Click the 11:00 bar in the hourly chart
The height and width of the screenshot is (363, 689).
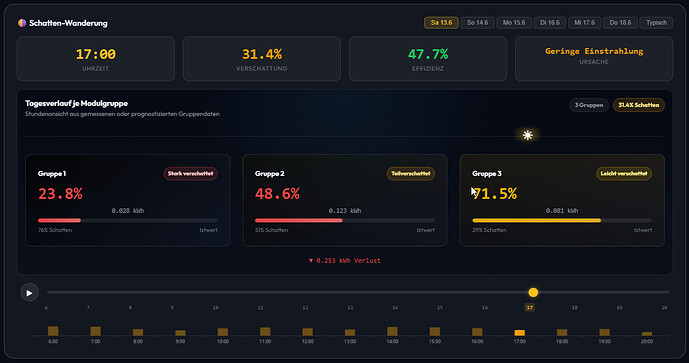click(x=265, y=331)
